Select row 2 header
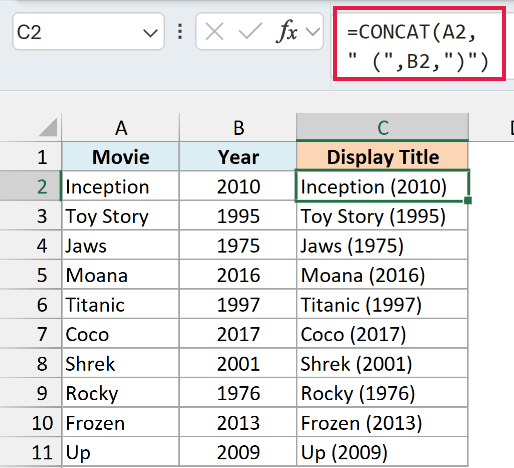Image resolution: width=514 pixels, height=468 pixels. point(31,186)
